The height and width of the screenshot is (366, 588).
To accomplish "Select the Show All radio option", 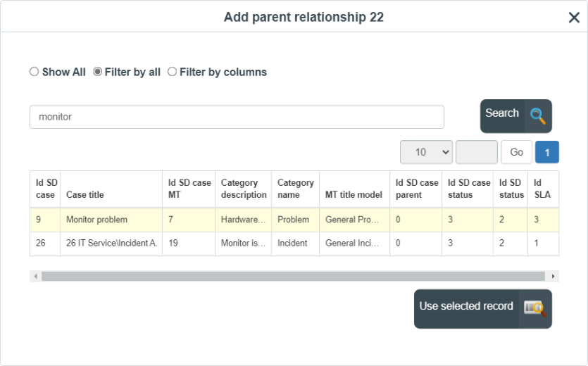I will [x=34, y=72].
